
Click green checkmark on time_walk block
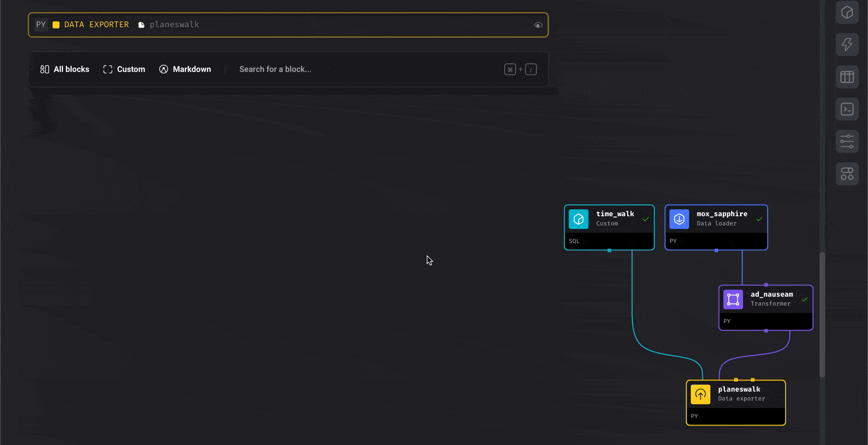coord(646,219)
